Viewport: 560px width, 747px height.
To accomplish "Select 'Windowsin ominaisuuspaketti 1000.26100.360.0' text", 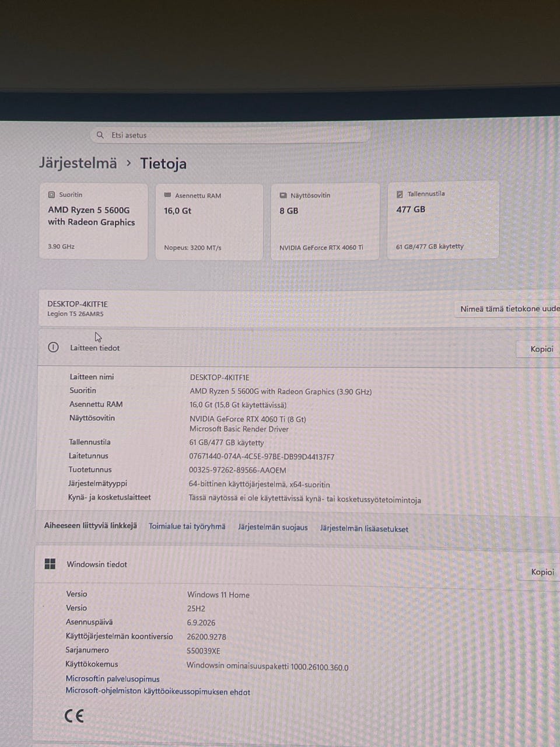I will tap(267, 666).
